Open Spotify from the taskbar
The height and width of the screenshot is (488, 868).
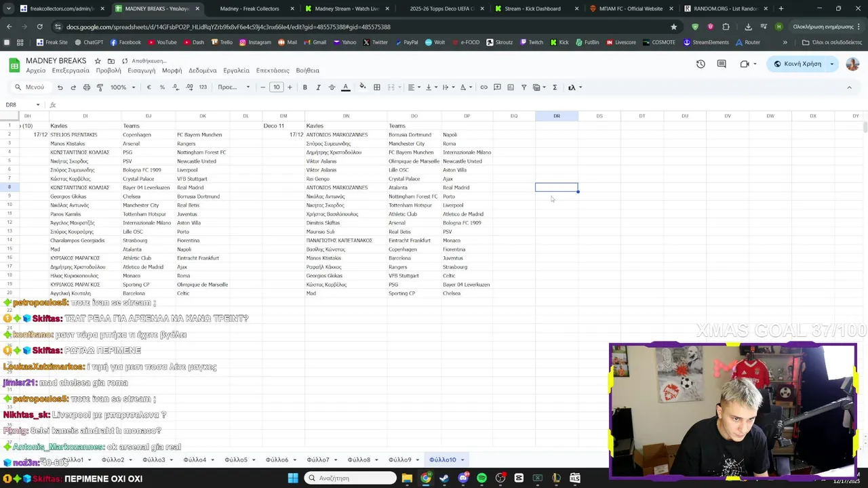click(481, 478)
